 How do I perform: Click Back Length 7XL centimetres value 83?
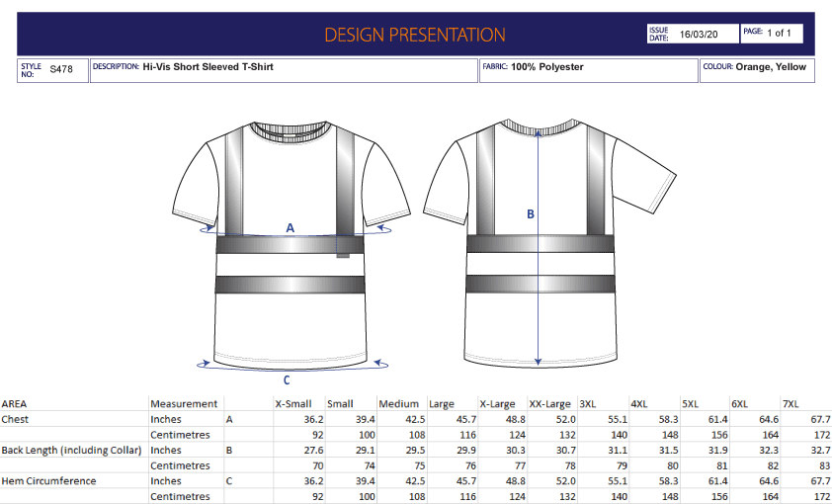pyautogui.click(x=824, y=465)
